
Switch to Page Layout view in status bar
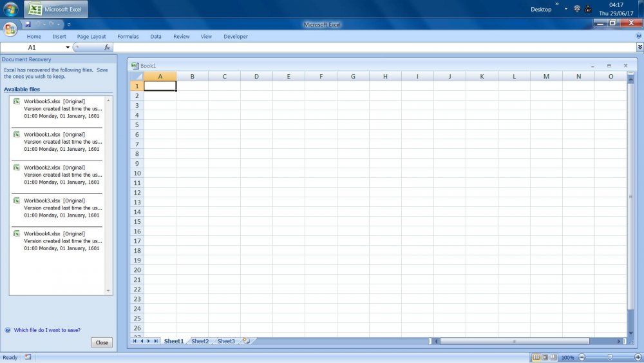click(x=545, y=357)
